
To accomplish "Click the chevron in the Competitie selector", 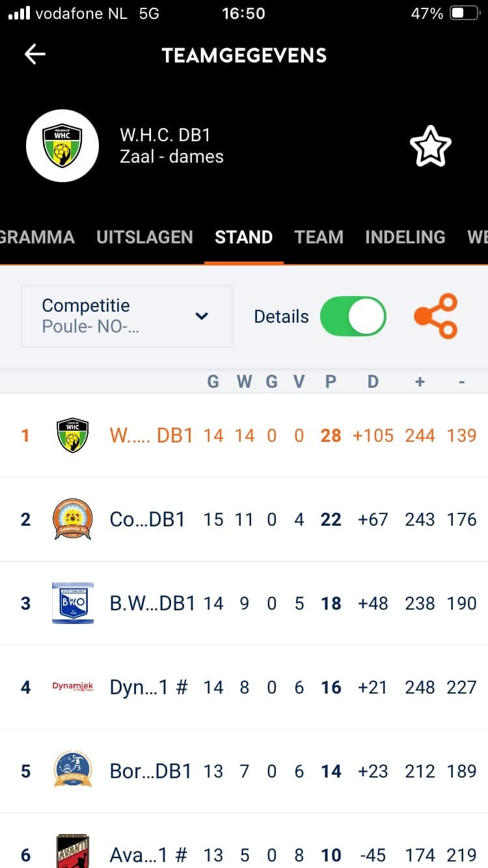I will click(x=202, y=316).
